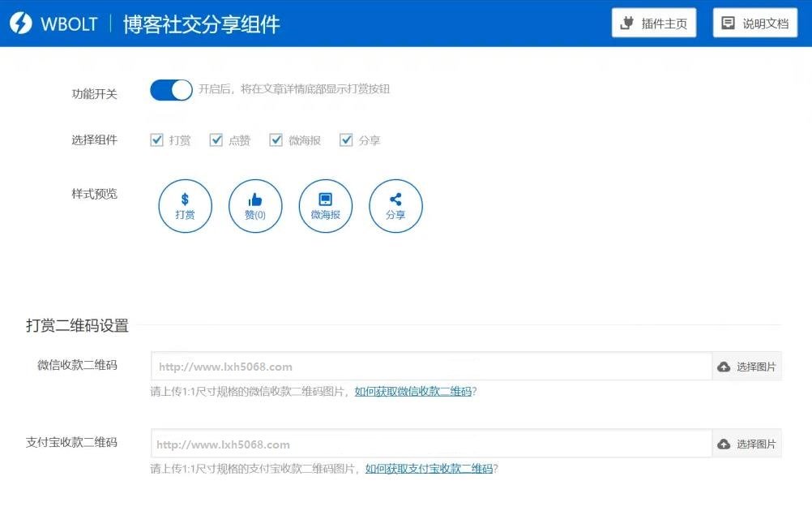812x515 pixels.
Task: Open the 如何获取支付宝收款二维码 help link
Action: [x=430, y=469]
